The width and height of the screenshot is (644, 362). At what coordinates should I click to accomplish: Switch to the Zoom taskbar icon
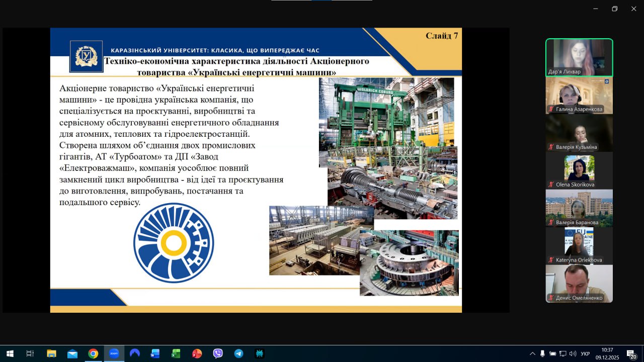pos(114,353)
